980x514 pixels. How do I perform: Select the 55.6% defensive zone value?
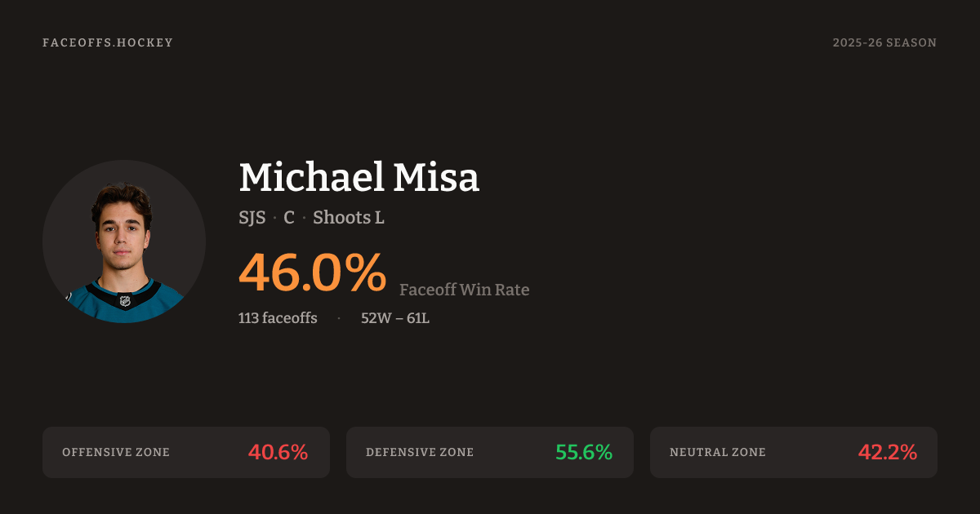(x=584, y=452)
